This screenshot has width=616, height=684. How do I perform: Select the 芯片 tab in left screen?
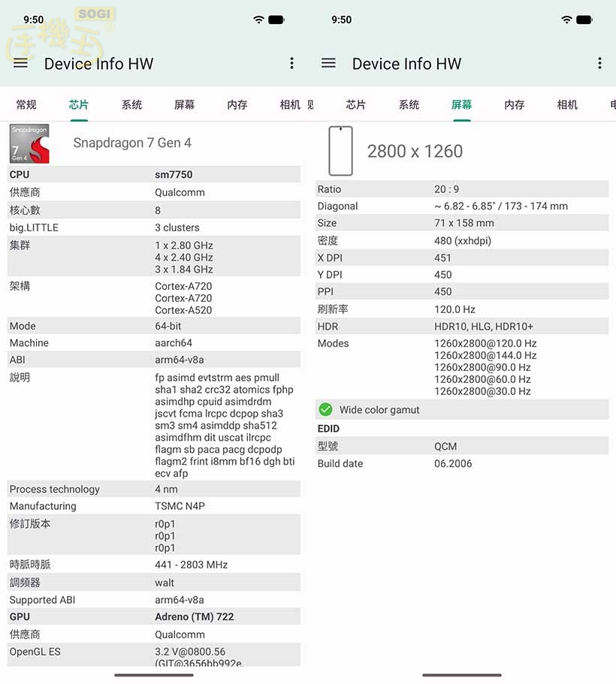point(79,104)
